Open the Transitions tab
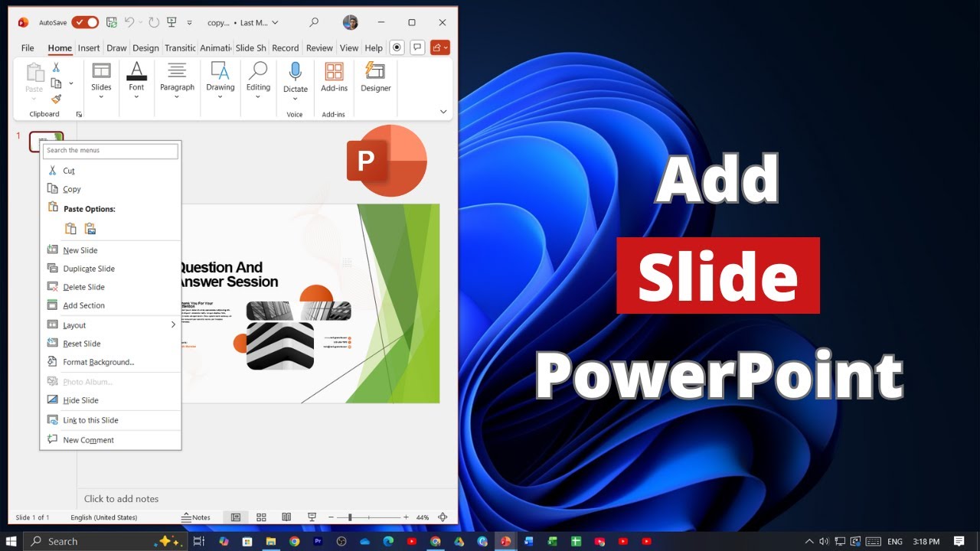The width and height of the screenshot is (980, 551). [x=180, y=47]
